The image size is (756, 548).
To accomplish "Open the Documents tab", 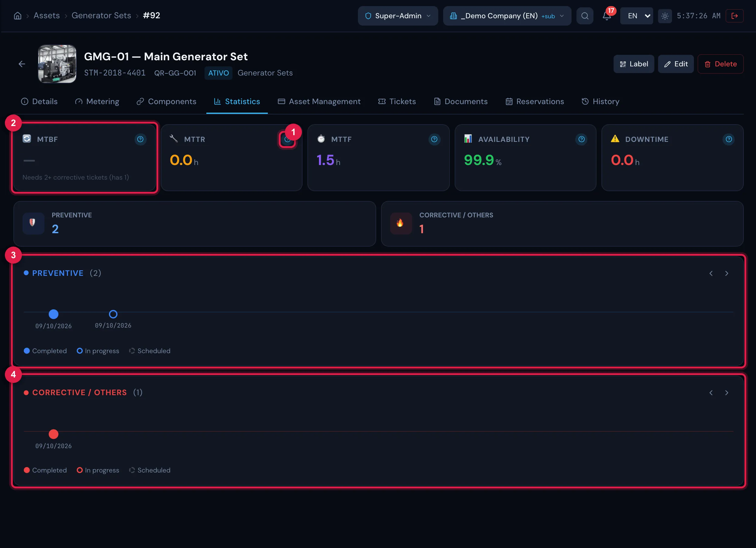I will (461, 101).
